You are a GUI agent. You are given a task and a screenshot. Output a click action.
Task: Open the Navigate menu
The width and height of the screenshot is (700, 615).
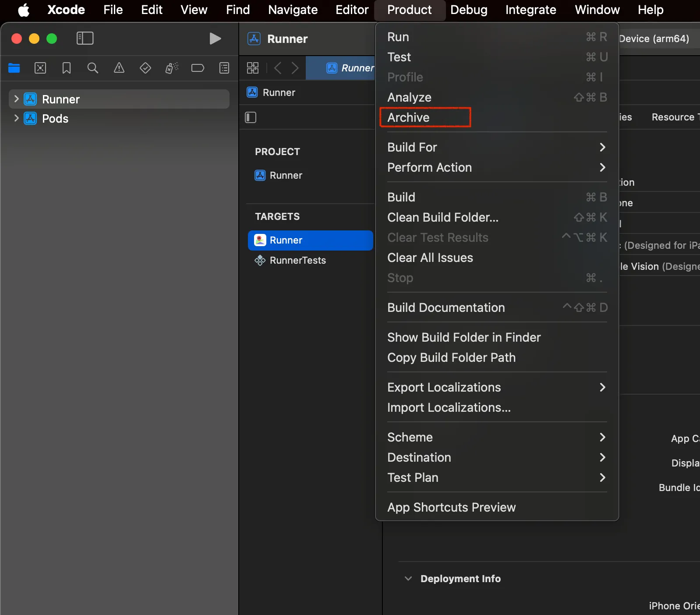tap(293, 10)
